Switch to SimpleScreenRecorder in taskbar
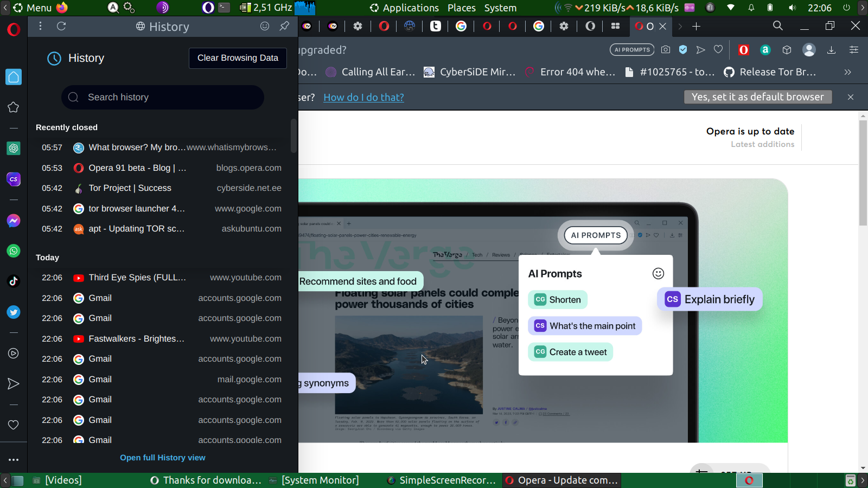The image size is (868, 488). (442, 480)
